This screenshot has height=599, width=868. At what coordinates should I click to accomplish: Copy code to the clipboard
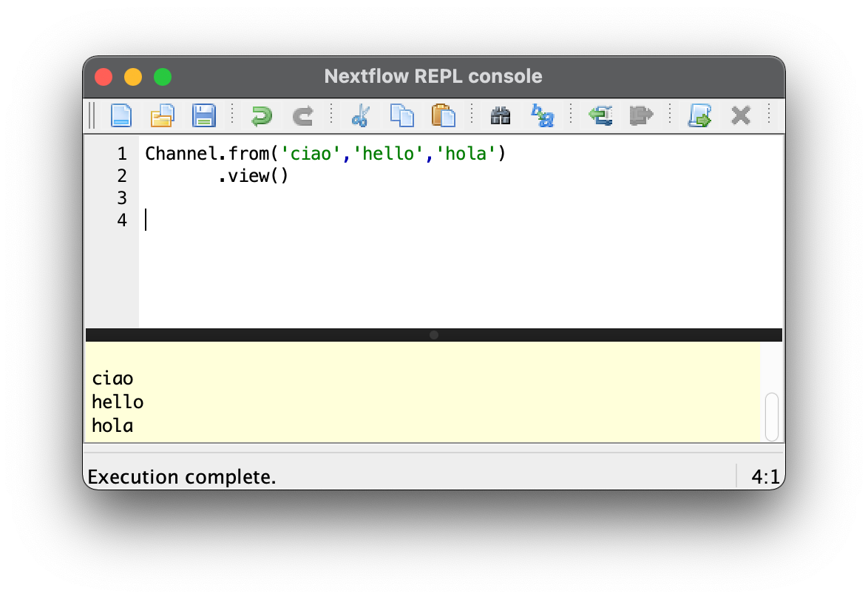tap(401, 115)
